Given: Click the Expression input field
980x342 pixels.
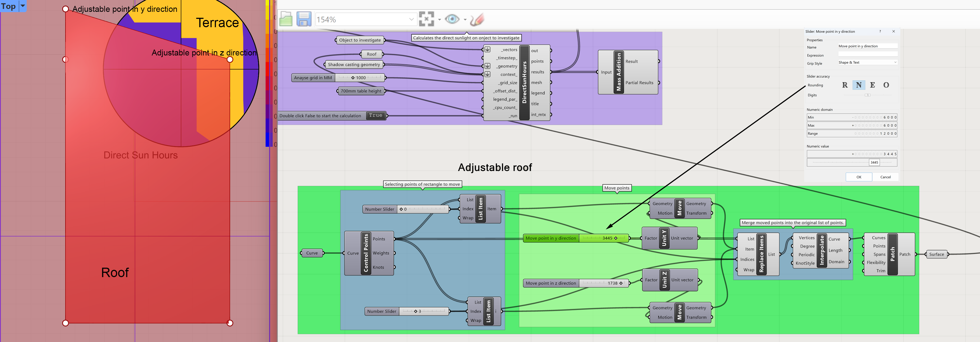Looking at the screenshot, I should click(867, 55).
